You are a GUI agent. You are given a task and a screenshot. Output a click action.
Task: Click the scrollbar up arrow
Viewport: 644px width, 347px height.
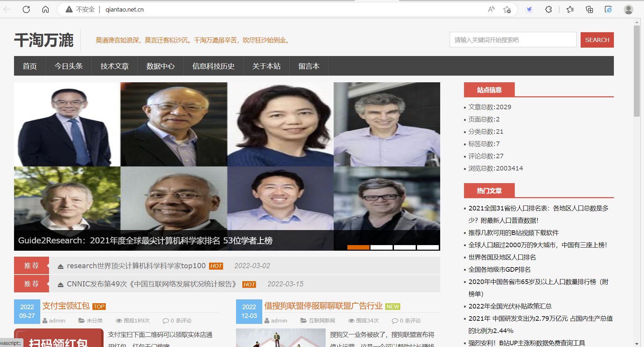click(x=637, y=22)
